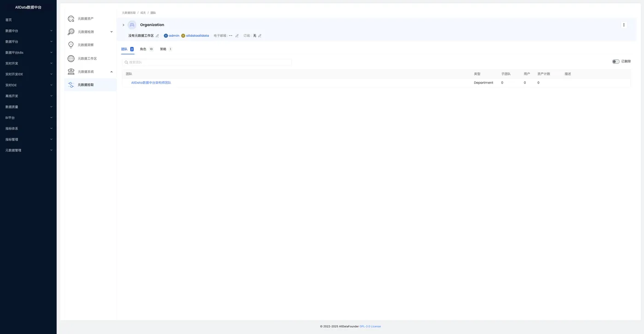Open the alldataalldata user link
Viewport: 644px width, 334px height.
pyautogui.click(x=197, y=35)
